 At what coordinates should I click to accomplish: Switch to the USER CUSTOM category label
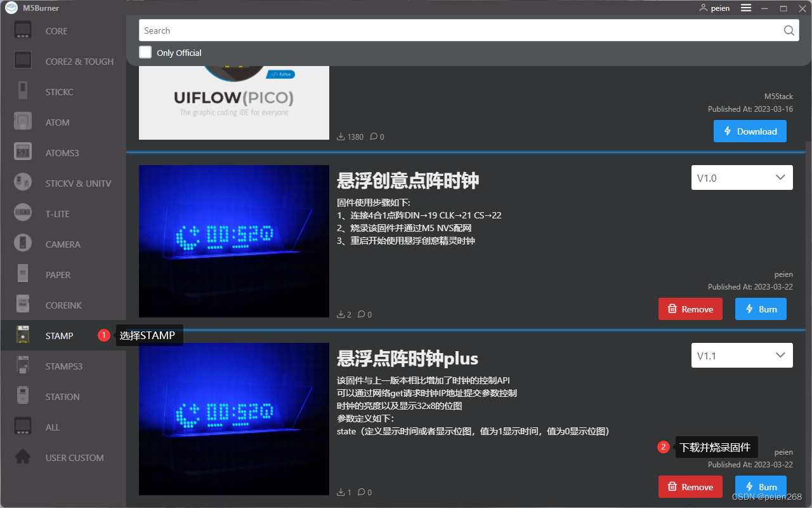75,458
